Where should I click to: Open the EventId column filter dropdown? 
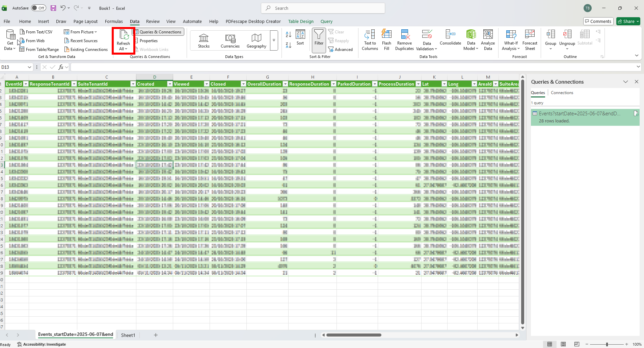click(26, 84)
